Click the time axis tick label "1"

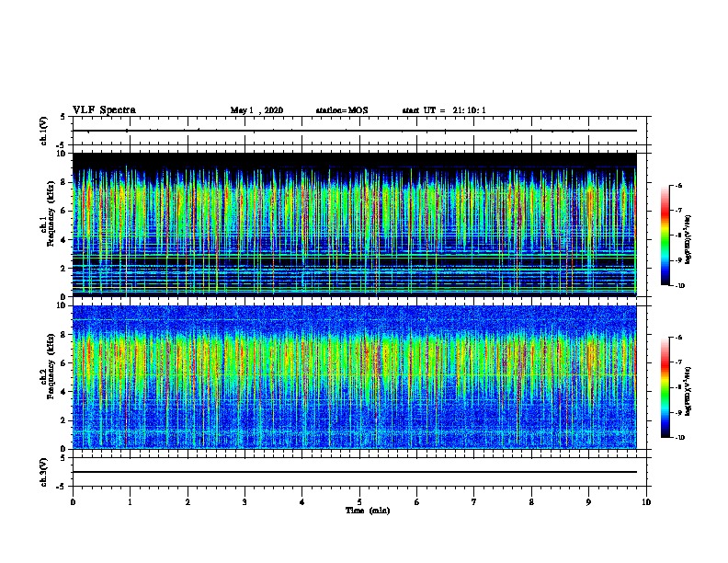pyautogui.click(x=130, y=502)
